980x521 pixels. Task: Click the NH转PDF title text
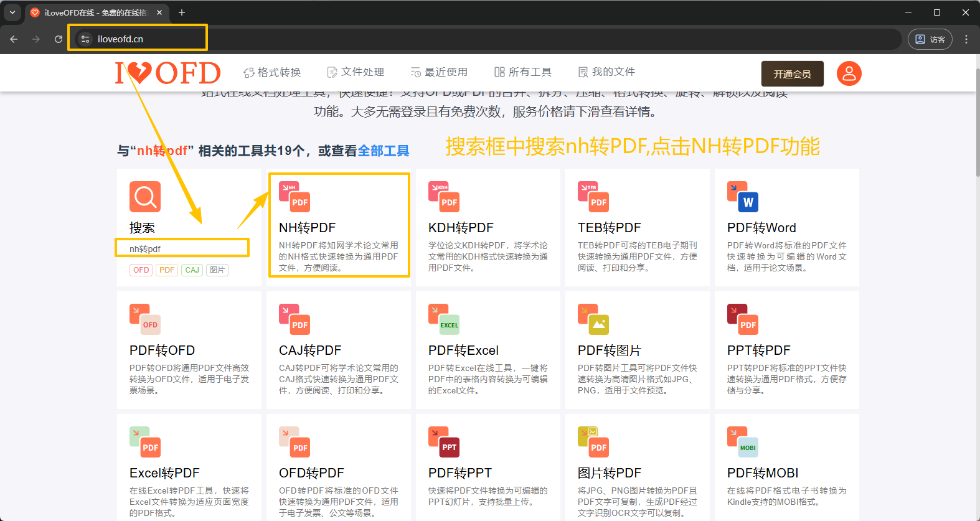(308, 228)
